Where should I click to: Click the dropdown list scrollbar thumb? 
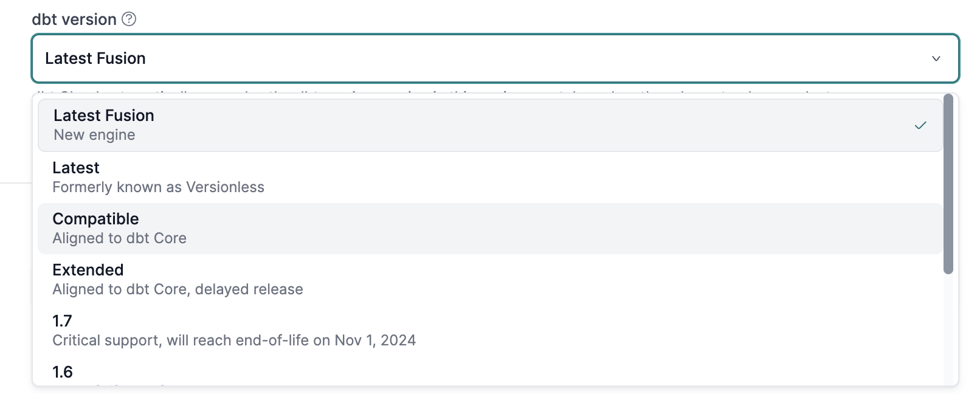[x=948, y=182]
